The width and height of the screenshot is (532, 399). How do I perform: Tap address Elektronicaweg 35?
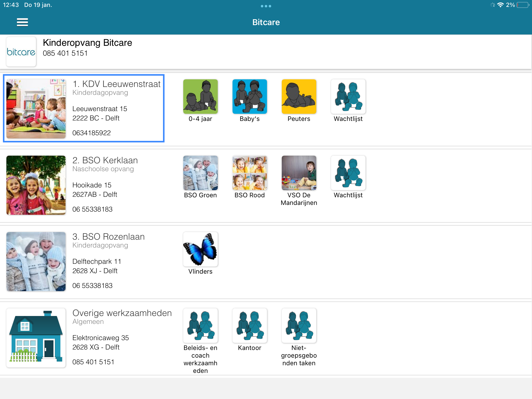coord(101,338)
